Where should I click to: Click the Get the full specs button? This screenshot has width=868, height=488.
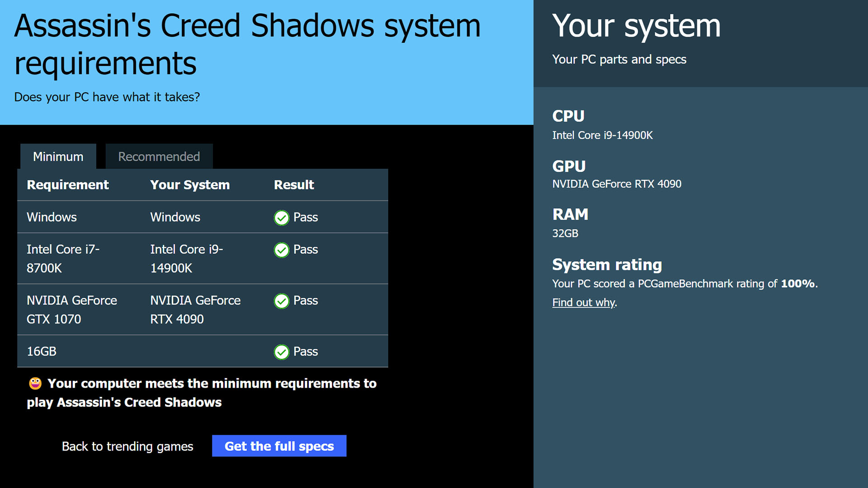(279, 446)
